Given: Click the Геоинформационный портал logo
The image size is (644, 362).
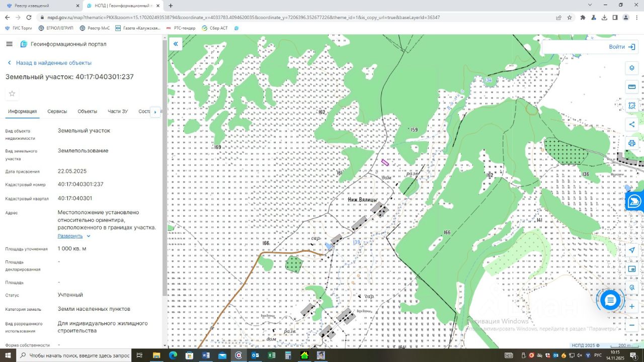Looking at the screenshot, I should pyautogui.click(x=63, y=44).
